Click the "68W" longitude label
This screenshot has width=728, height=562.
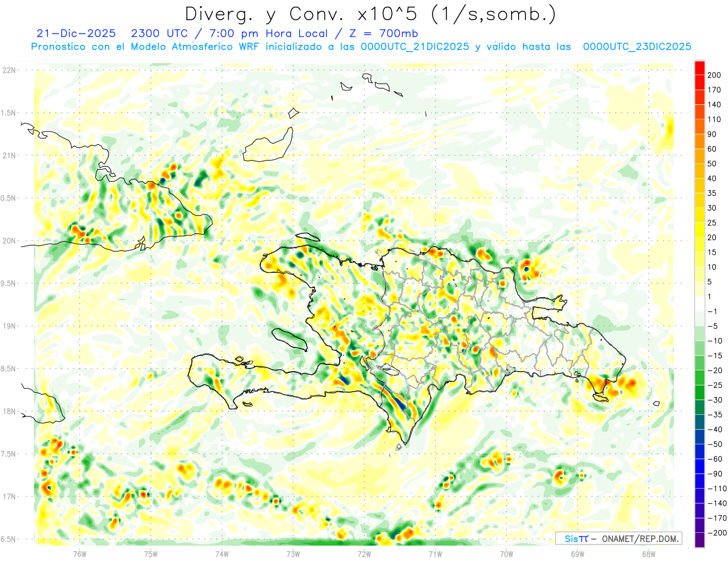(x=649, y=554)
